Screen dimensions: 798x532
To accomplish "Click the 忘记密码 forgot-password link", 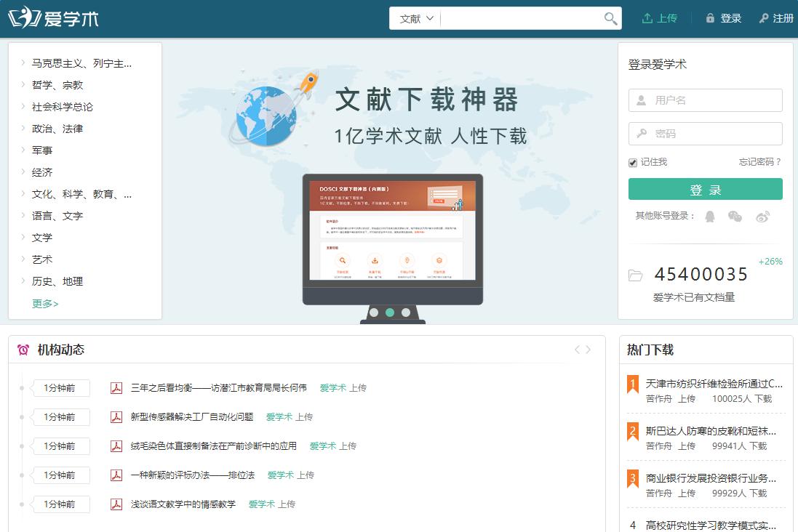I will [759, 162].
